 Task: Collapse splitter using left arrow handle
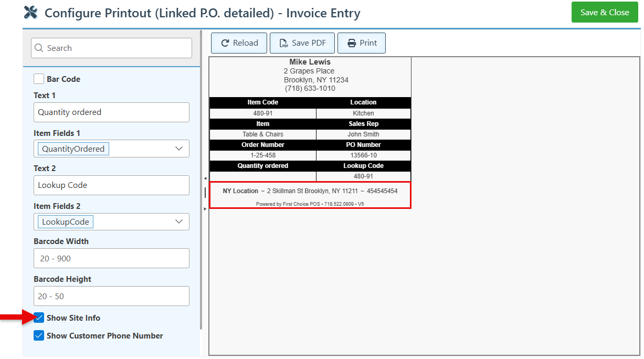[205, 179]
